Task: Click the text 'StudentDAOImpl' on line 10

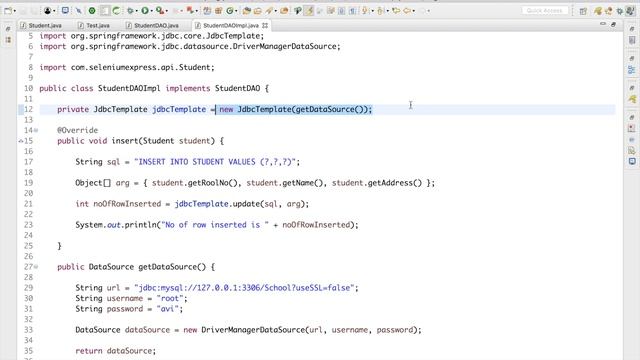Action: [129, 88]
